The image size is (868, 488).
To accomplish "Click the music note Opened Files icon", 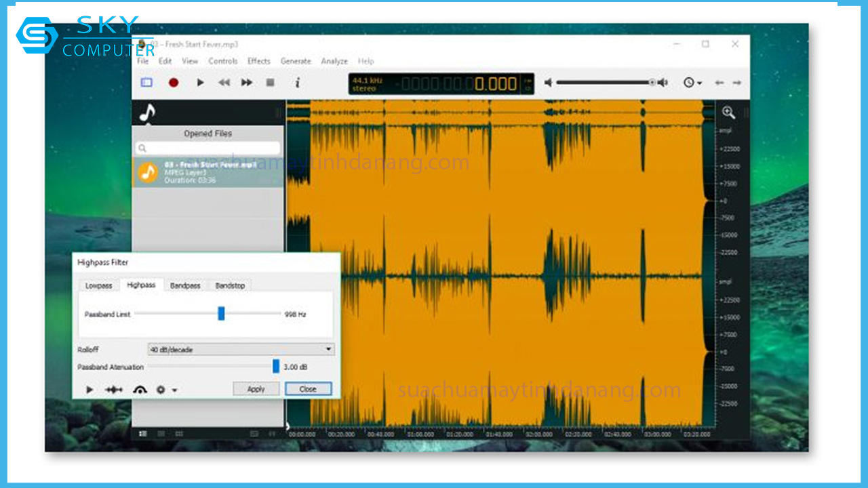I will (147, 113).
